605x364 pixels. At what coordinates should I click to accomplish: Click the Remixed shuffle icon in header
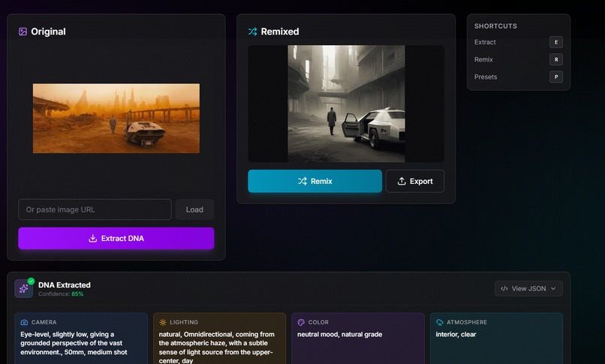[x=252, y=32]
